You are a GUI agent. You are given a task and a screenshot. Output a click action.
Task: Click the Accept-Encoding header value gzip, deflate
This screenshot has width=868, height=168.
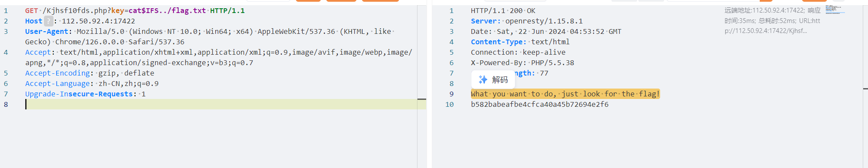[126, 73]
